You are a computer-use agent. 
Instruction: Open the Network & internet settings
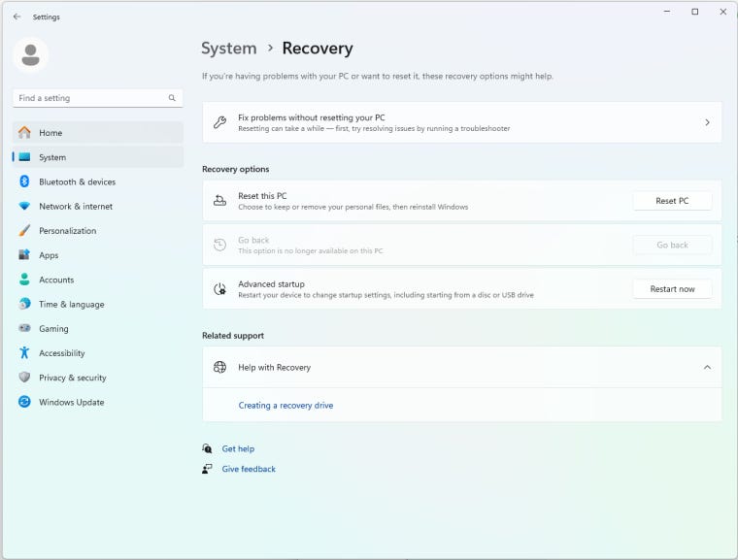(x=75, y=207)
